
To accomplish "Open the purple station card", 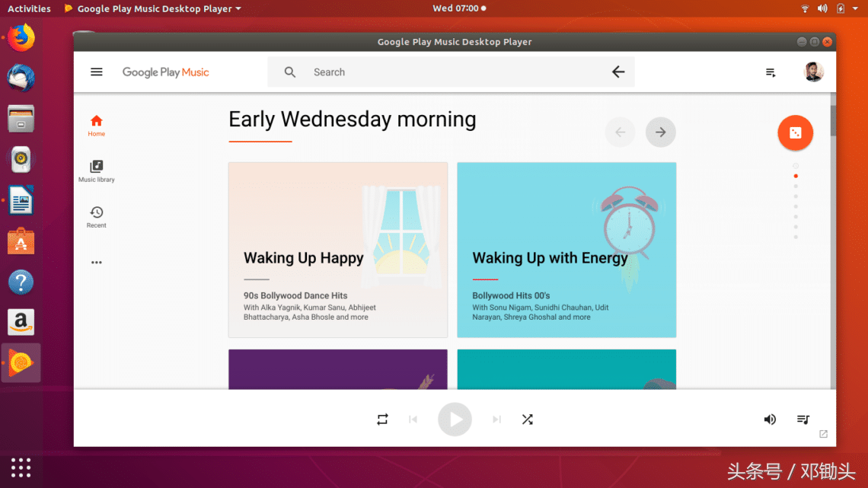I will pos(337,369).
